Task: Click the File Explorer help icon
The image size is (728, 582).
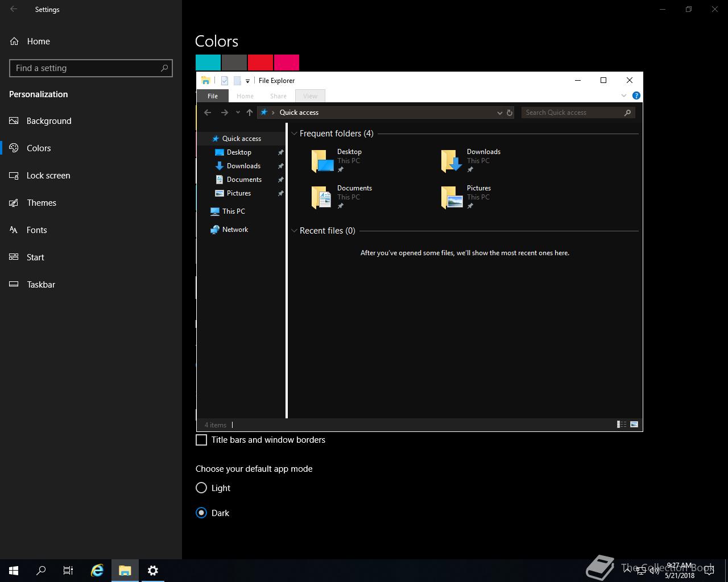Action: coord(636,95)
